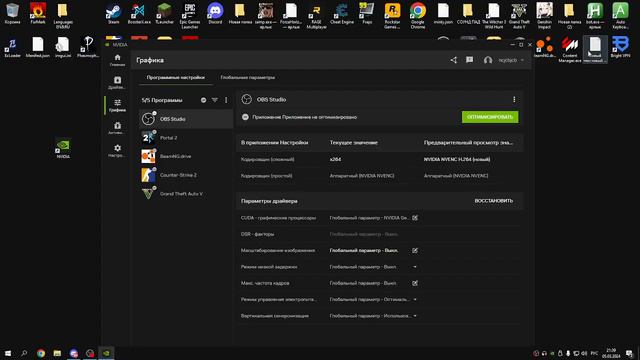This screenshot has width=640, height=360.
Task: Open Steam desktop shortcut
Action: [x=113, y=14]
